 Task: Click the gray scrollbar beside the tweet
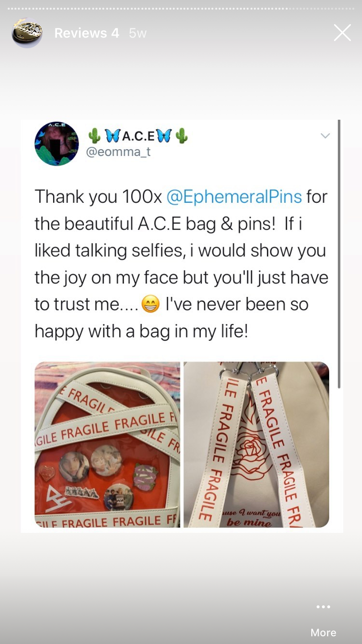(339, 253)
